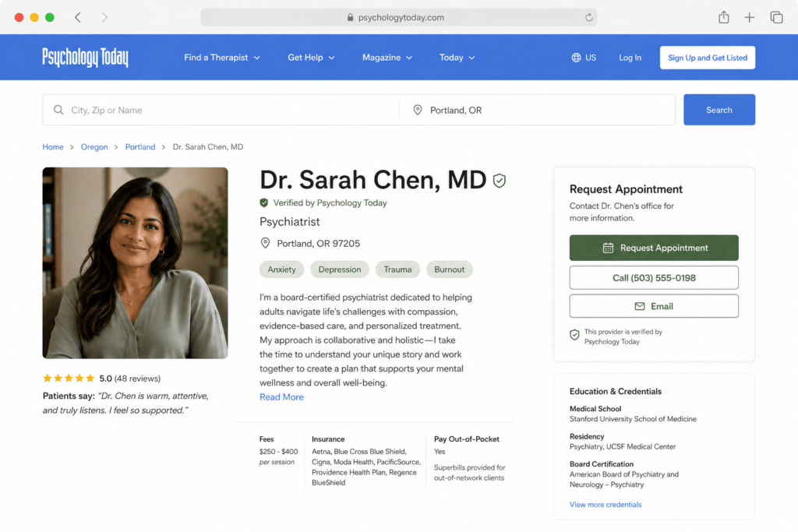Click the City, Zip or Name field

[x=221, y=110]
